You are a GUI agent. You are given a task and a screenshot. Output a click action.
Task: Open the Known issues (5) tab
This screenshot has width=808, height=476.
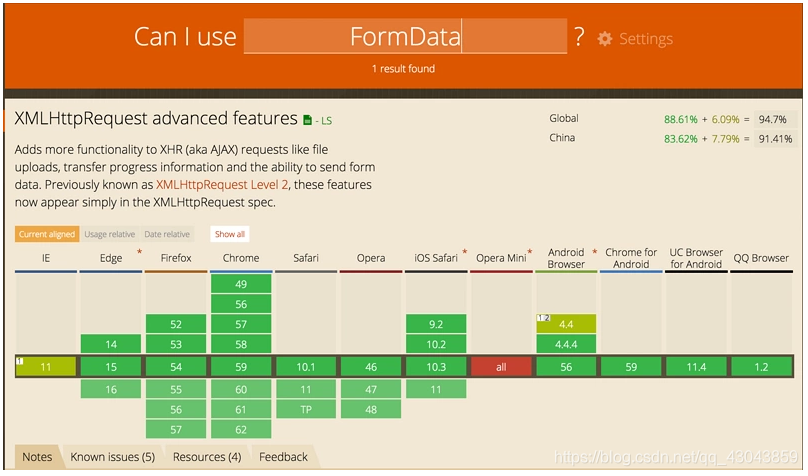pyautogui.click(x=113, y=457)
